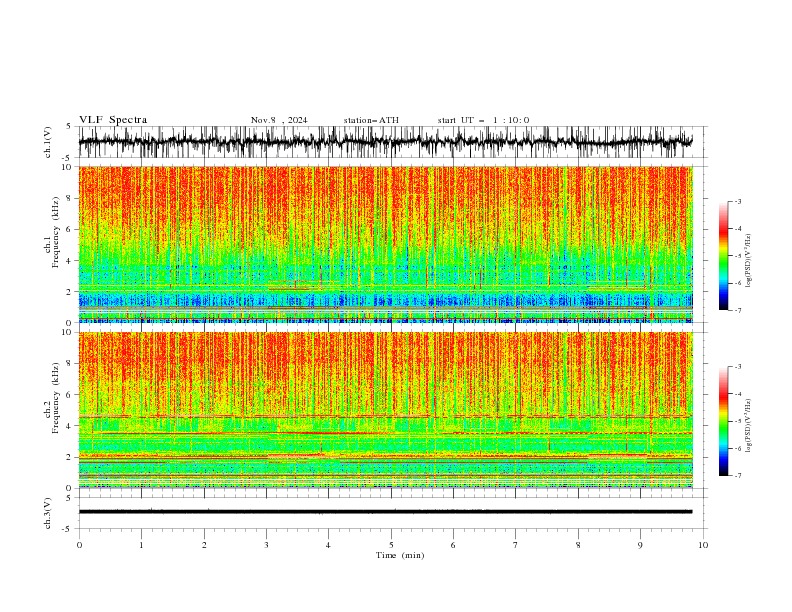
Task: Click inside the ch.2 spectrogram panel
Action: point(386,410)
